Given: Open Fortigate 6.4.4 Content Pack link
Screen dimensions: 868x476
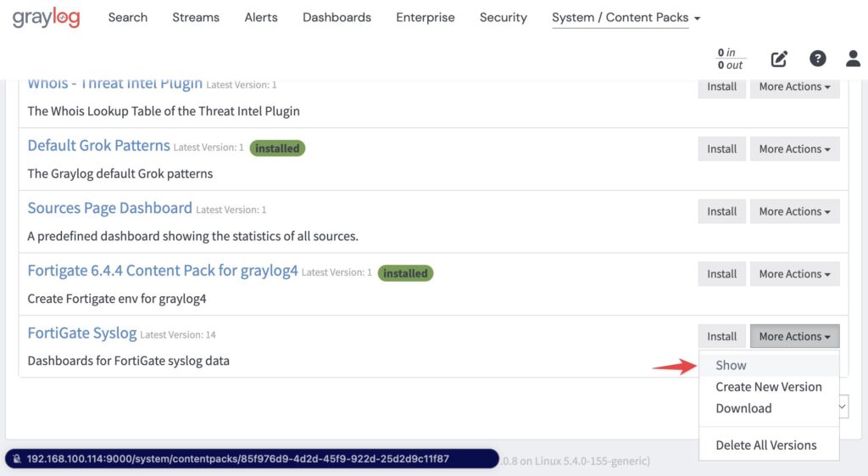Looking at the screenshot, I should [163, 271].
